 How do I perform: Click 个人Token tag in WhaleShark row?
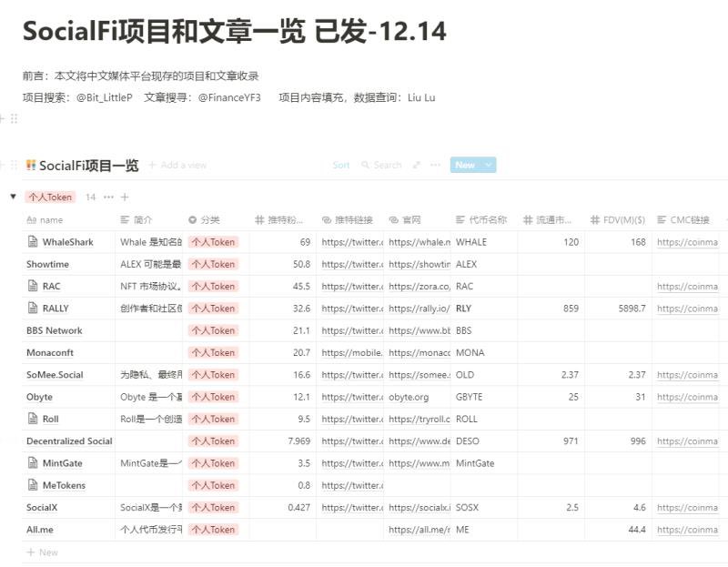214,242
